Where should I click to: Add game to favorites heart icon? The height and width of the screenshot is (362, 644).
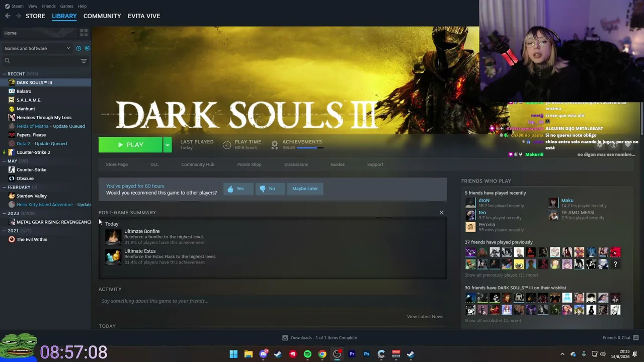[x=627, y=145]
